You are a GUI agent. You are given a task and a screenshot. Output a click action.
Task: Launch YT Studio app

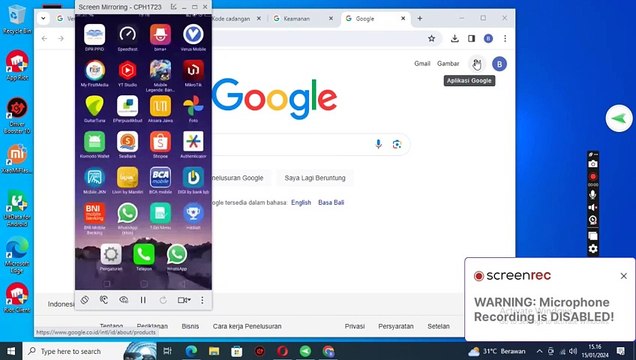[x=127, y=71]
